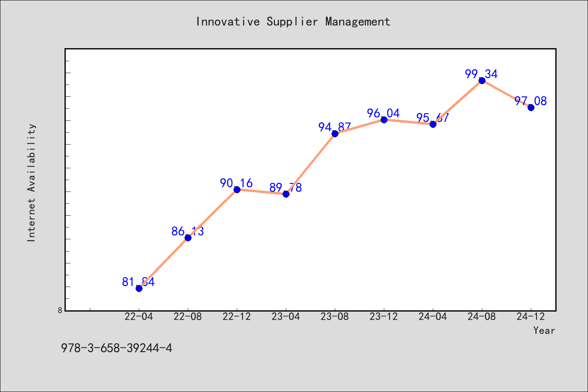Click the Year axis label
This screenshot has height=392, width=588.
[x=544, y=330]
